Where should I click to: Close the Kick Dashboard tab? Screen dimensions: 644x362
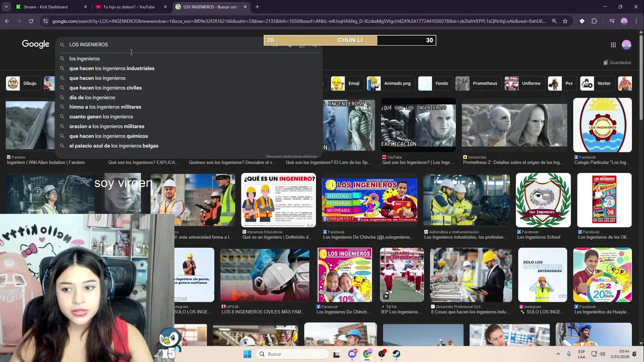[x=85, y=7]
